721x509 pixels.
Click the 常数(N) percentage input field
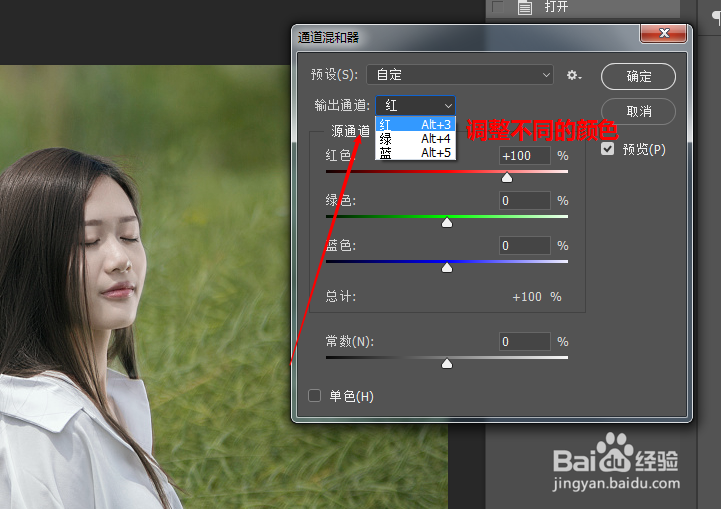525,342
